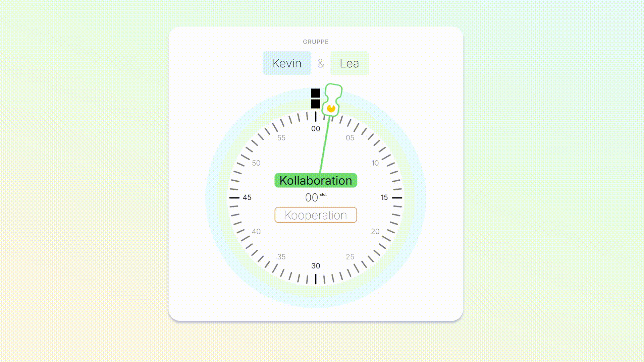Click the 15 mark on the dial
This screenshot has width=644, height=362.
click(x=384, y=197)
